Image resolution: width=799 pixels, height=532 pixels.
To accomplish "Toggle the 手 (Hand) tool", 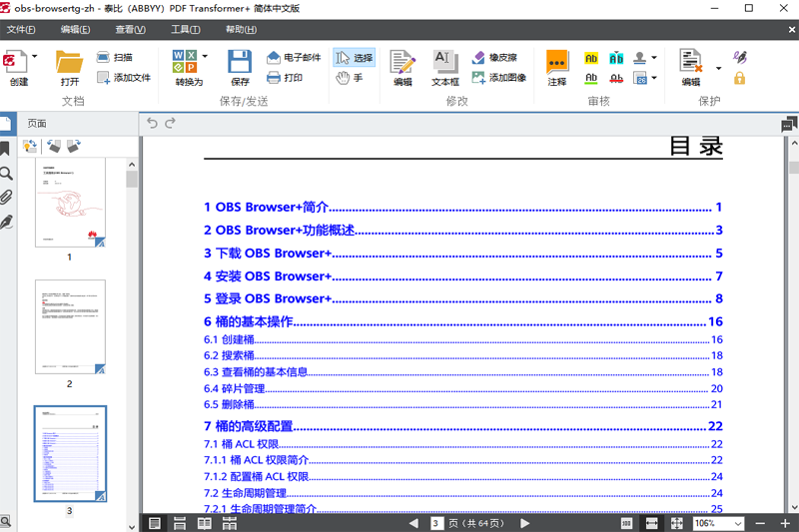I will (x=350, y=77).
